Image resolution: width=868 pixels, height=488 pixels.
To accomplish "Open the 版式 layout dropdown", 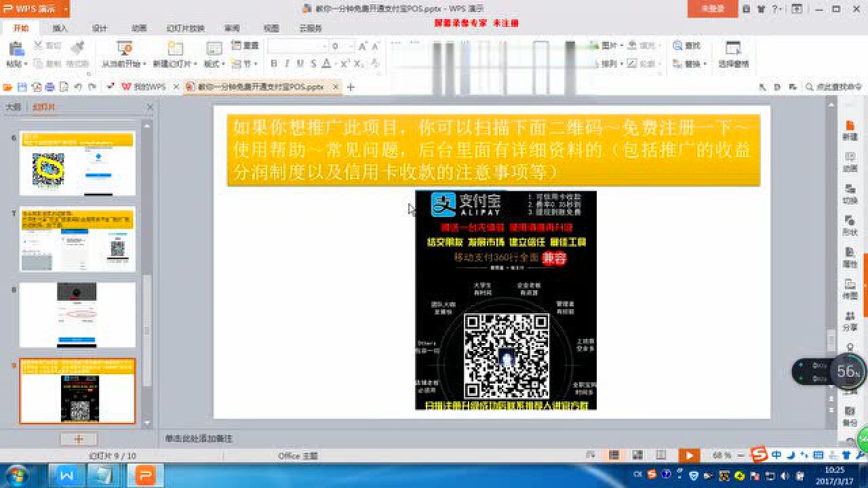I will pyautogui.click(x=214, y=64).
